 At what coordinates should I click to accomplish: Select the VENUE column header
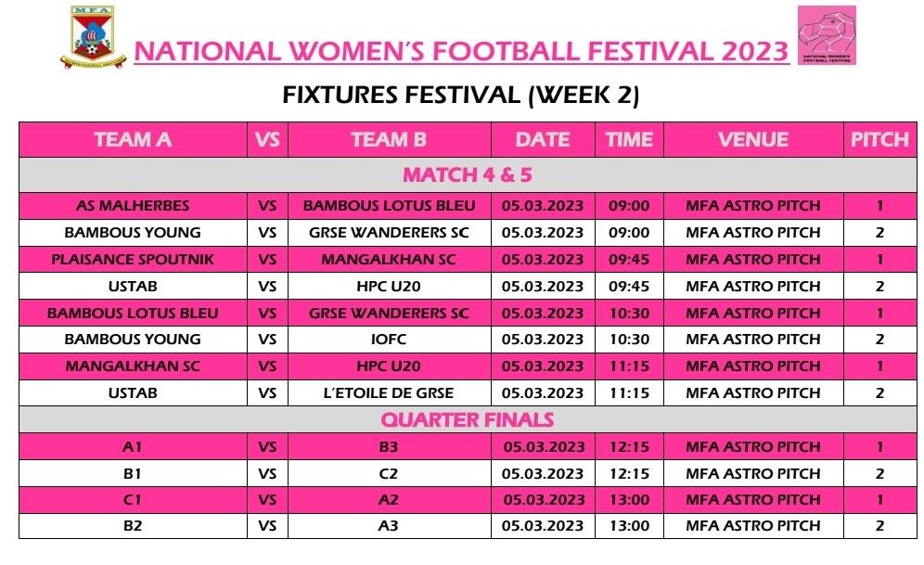[x=753, y=140]
